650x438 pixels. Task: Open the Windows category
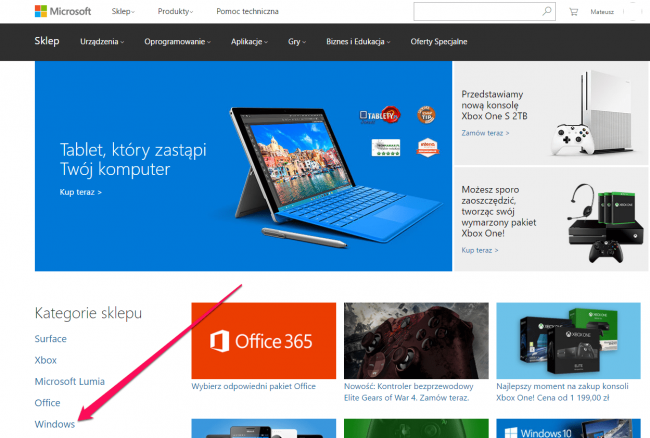tap(55, 424)
